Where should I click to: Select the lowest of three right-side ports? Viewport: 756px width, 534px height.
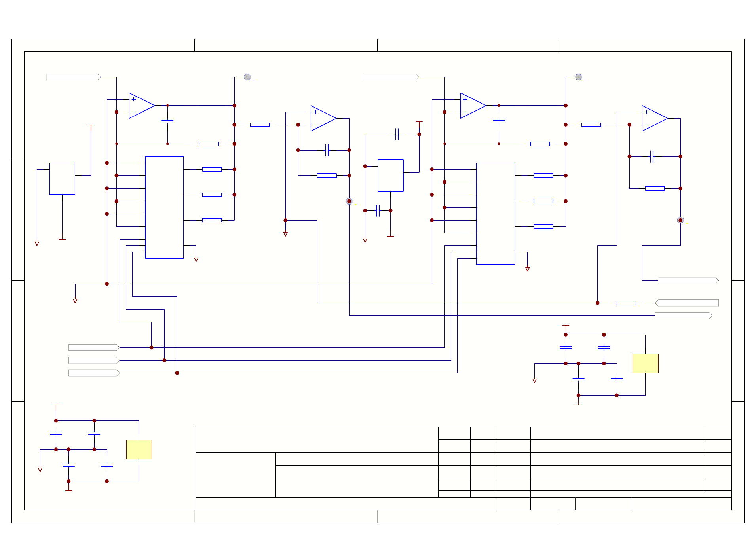(684, 316)
